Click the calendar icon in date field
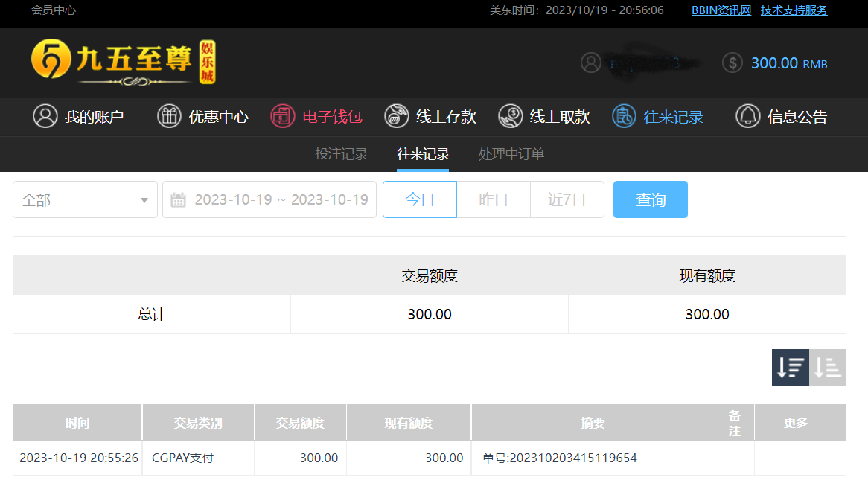The height and width of the screenshot is (489, 868). click(x=178, y=199)
